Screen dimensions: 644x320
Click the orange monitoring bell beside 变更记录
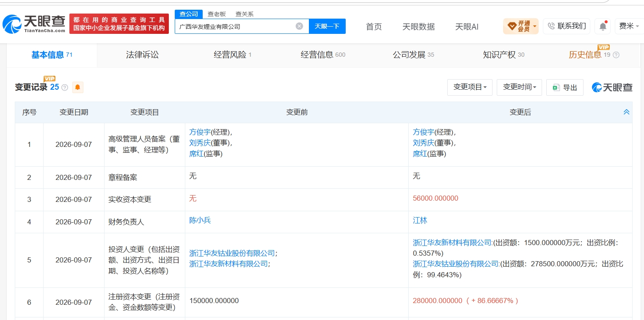(x=78, y=88)
